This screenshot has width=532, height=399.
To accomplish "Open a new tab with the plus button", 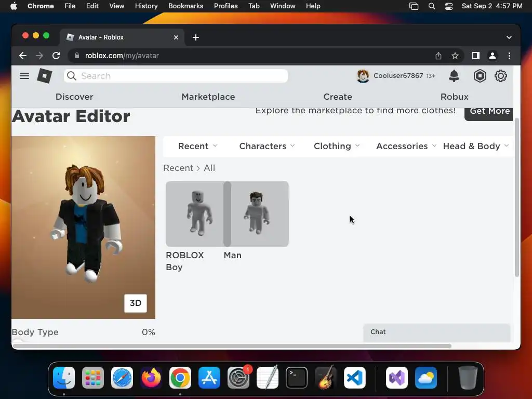I will point(196,37).
